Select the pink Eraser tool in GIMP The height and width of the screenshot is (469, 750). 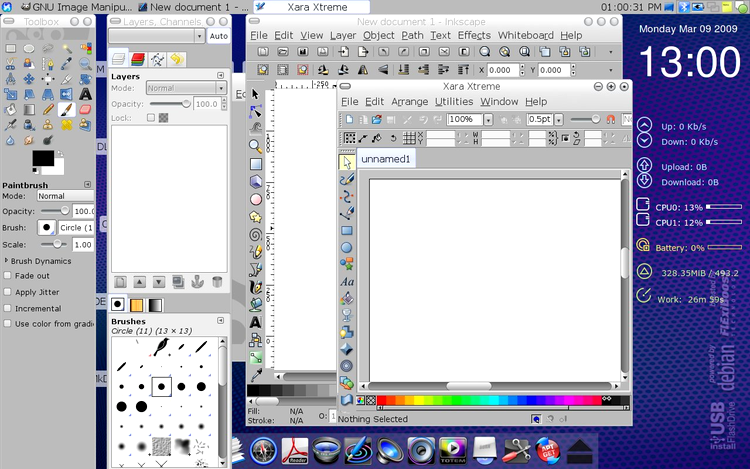[x=85, y=109]
